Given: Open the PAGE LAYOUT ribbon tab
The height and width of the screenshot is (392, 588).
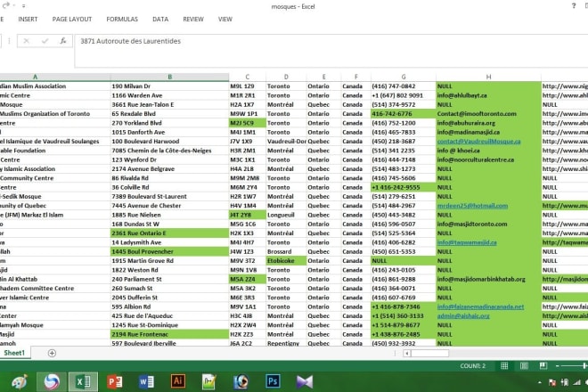Looking at the screenshot, I should tap(72, 19).
